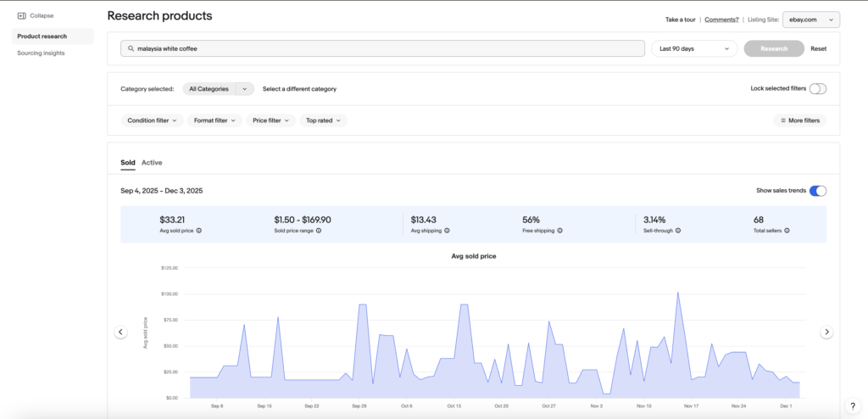Advance chart with right arrow button

826,332
